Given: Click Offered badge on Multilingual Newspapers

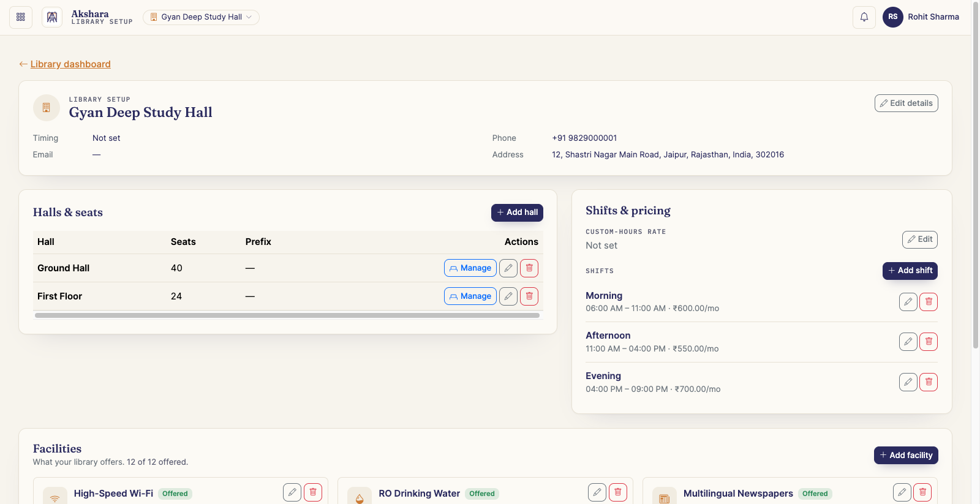Looking at the screenshot, I should coord(815,494).
